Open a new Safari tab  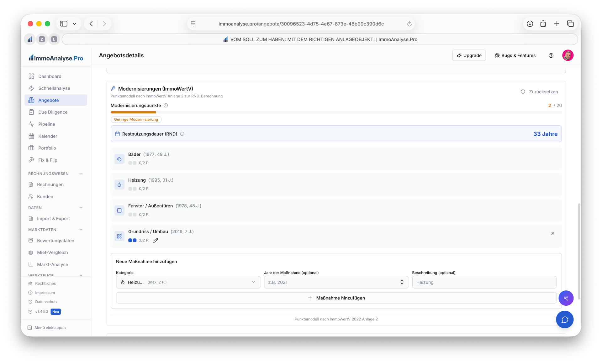(x=557, y=24)
